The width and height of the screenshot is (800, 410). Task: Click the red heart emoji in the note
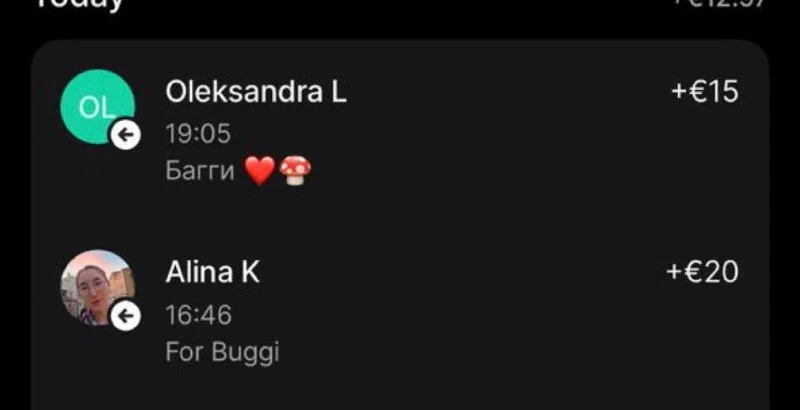(260, 170)
